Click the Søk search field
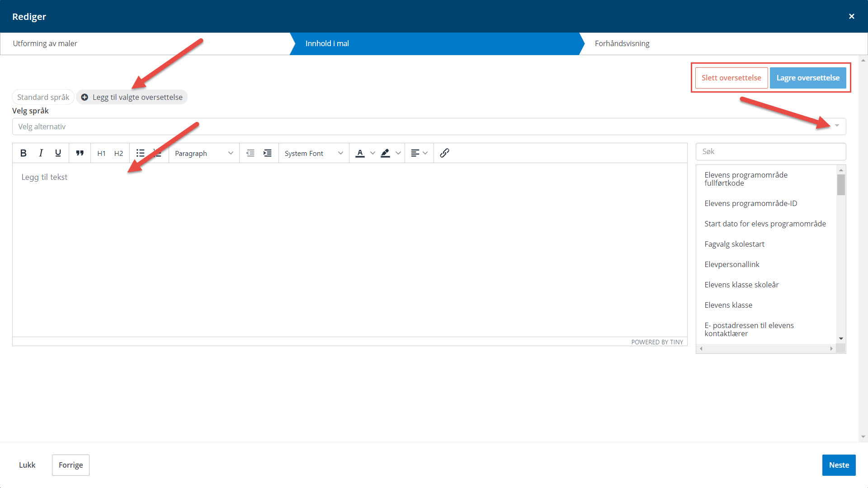 [770, 152]
